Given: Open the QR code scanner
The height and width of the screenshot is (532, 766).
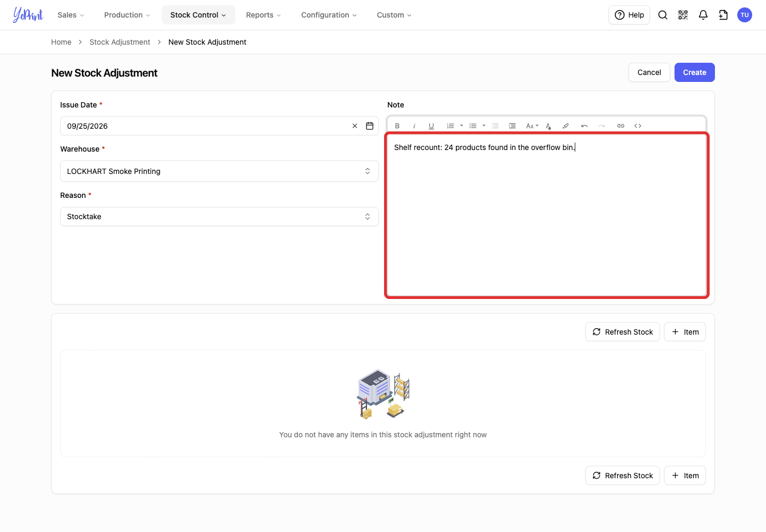Looking at the screenshot, I should point(683,15).
